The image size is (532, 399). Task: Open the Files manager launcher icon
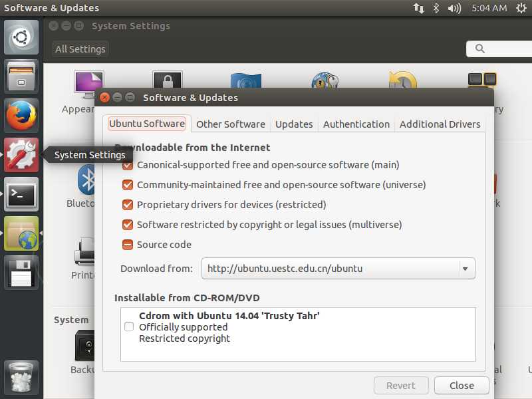21,76
